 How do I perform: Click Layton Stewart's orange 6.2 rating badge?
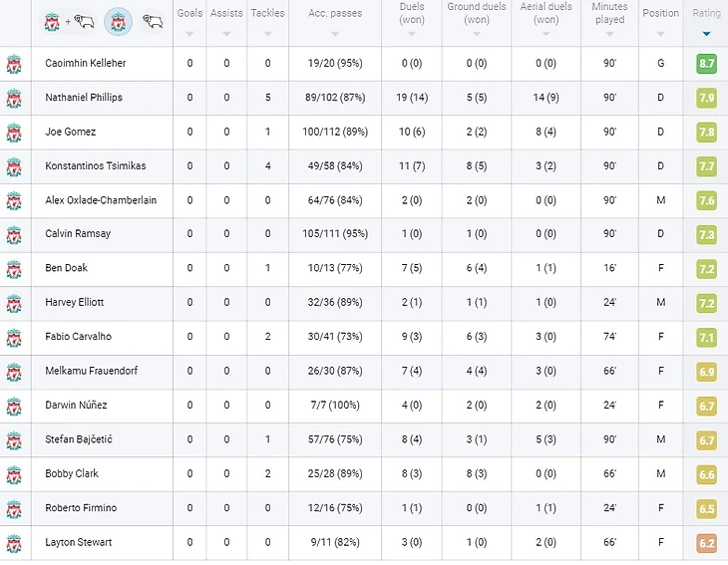[x=706, y=543]
